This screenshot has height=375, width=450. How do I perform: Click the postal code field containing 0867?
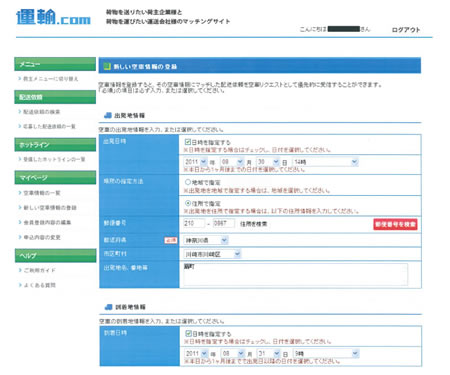coord(224,223)
